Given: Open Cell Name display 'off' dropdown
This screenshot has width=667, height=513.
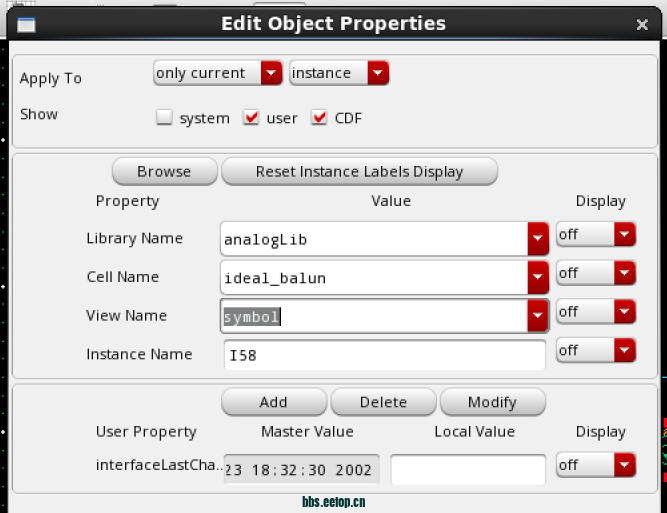Looking at the screenshot, I should 596,273.
